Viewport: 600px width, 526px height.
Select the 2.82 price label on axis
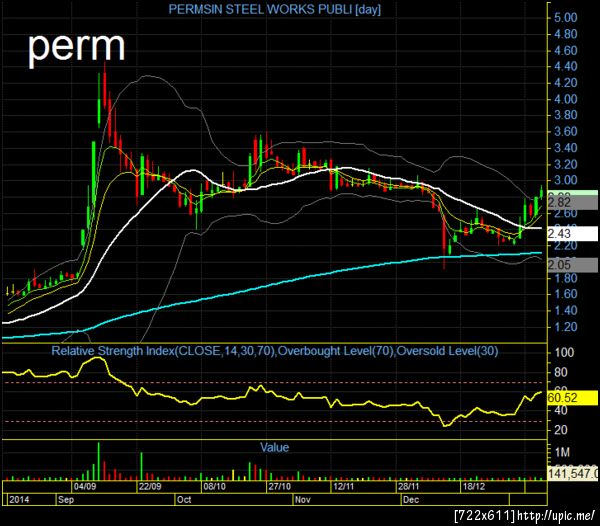[x=572, y=202]
